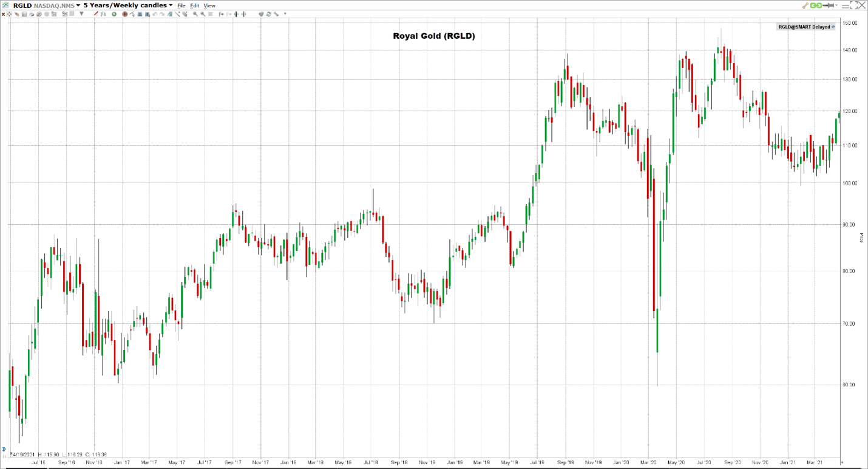
Task: Click the printer icon in toolbar
Action: tap(32, 14)
